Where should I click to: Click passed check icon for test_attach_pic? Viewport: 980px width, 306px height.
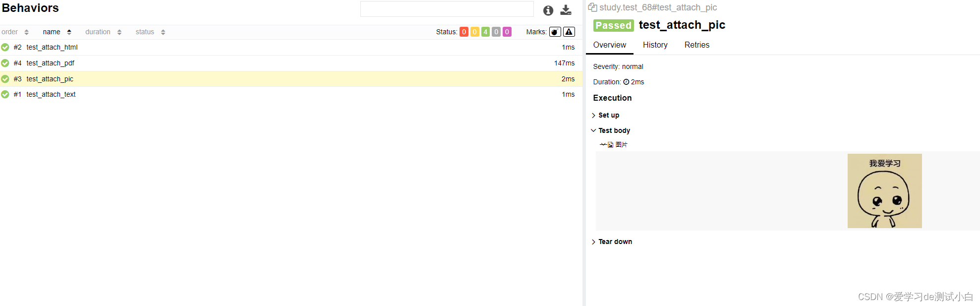click(x=5, y=79)
